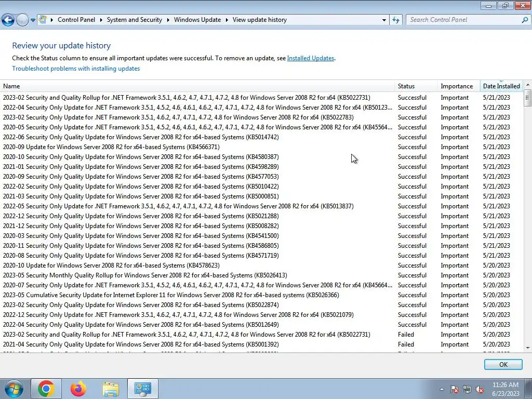
Task: Sort by the Date Installed column header
Action: pyautogui.click(x=501, y=86)
